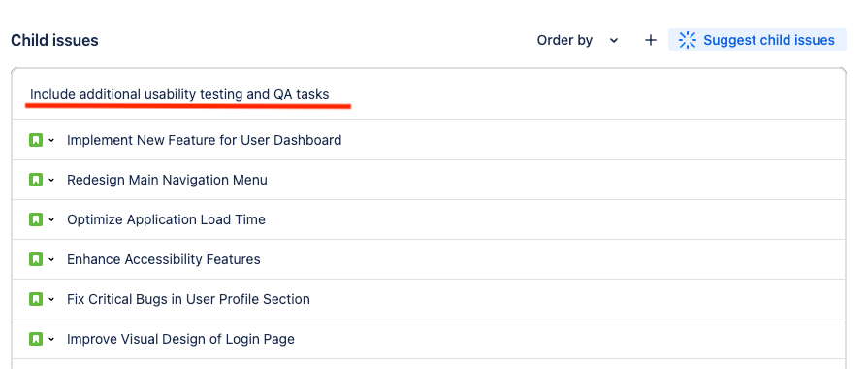
Task: Click story icon beside Implement New Feature for User Dashboard
Action: click(36, 140)
